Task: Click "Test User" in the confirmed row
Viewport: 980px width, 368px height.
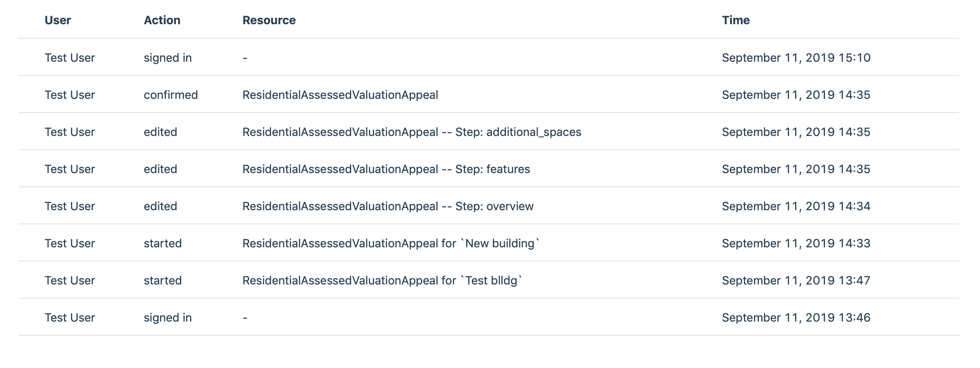Action: point(70,95)
